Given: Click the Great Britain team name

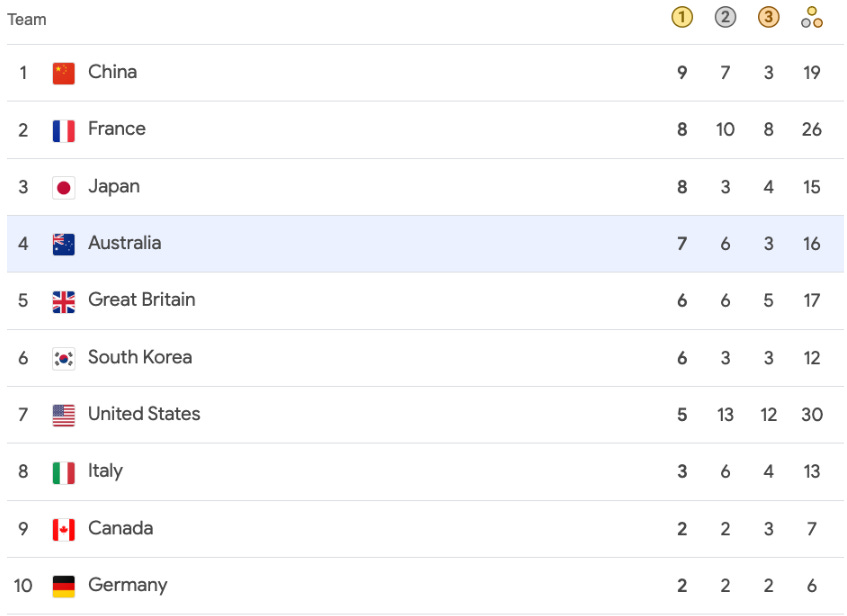Looking at the screenshot, I should 142,300.
